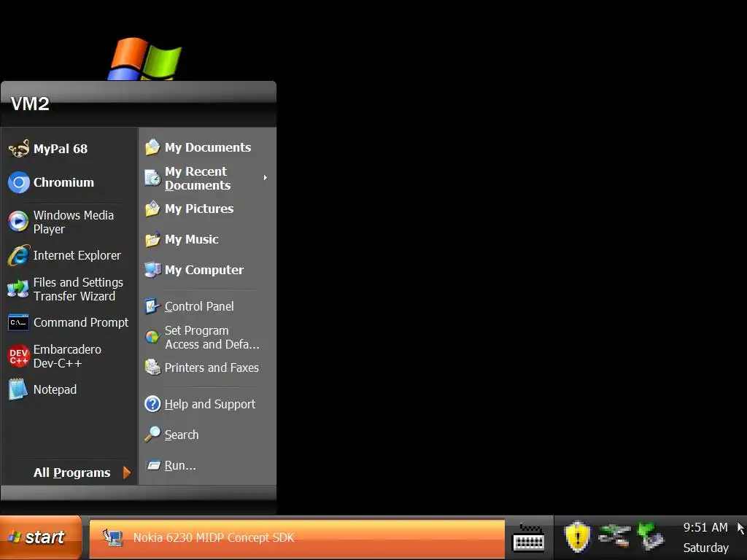Launch Embarcadero Dev-C++ icon
The width and height of the screenshot is (747, 560).
tap(19, 356)
